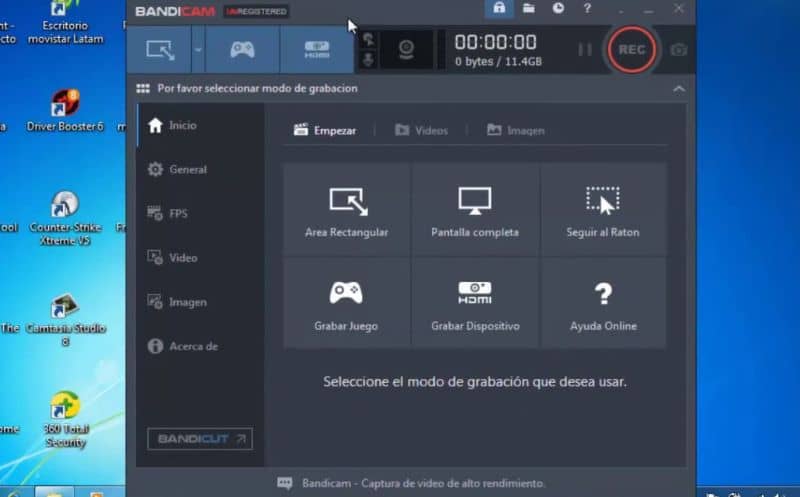The height and width of the screenshot is (497, 800).
Task: Open FPS settings in sidebar
Action: (x=200, y=213)
